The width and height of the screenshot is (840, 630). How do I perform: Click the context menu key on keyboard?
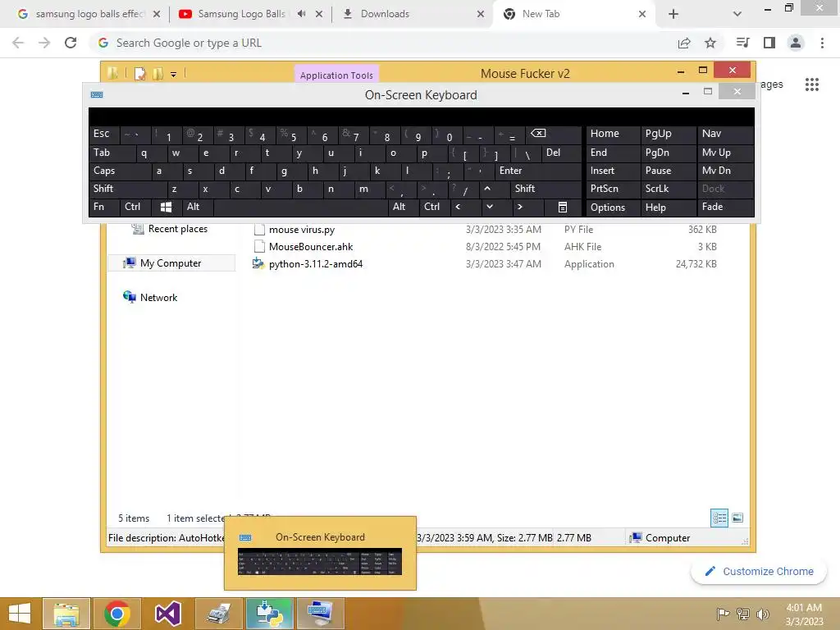click(563, 207)
